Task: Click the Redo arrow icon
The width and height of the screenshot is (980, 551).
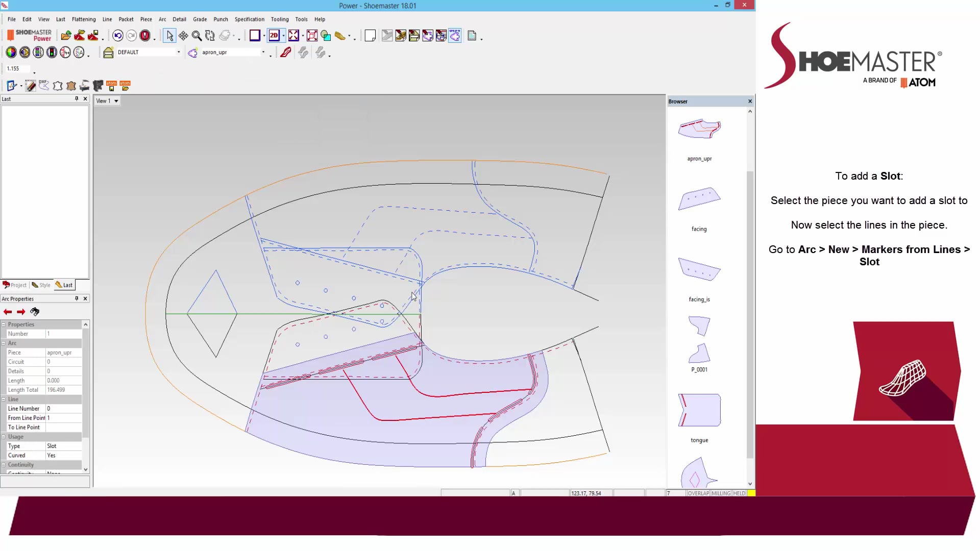Action: pos(131,36)
